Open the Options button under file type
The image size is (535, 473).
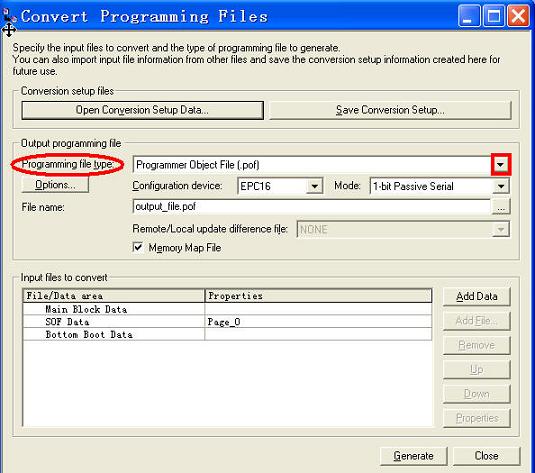(x=55, y=185)
